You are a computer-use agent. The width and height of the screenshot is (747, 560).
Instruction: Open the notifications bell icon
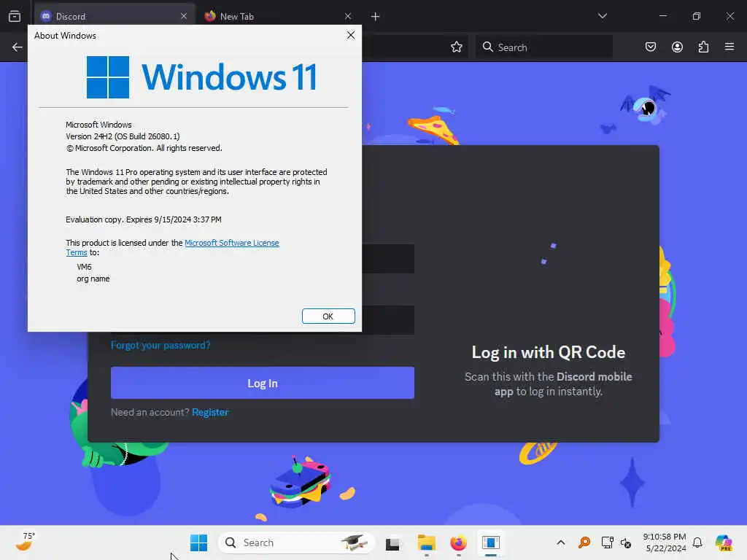(697, 542)
